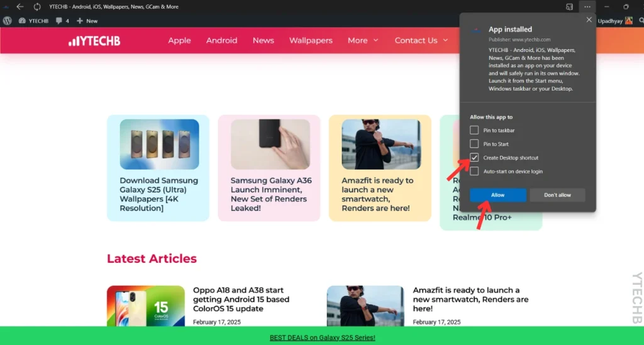Click the back arrow in title bar

pos(19,6)
